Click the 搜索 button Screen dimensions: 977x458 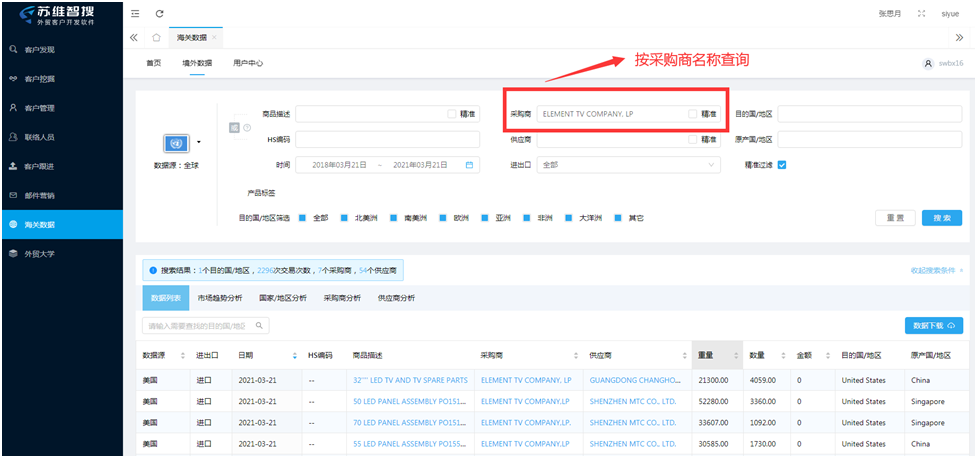point(941,217)
